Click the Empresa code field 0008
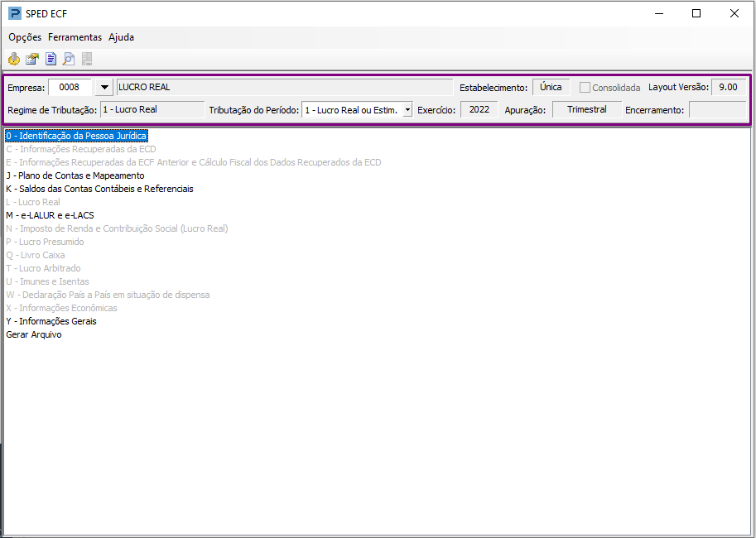Image resolution: width=756 pixels, height=538 pixels. (70, 87)
